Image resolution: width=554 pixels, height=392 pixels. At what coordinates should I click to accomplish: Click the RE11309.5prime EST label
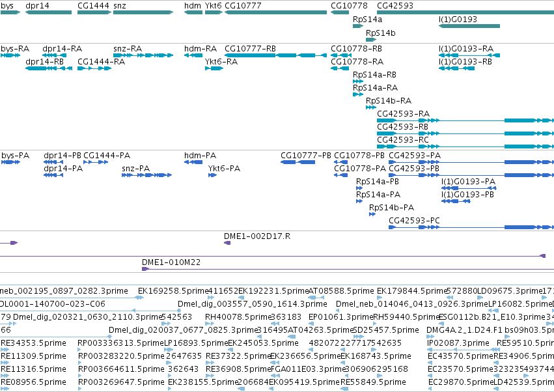click(33, 356)
